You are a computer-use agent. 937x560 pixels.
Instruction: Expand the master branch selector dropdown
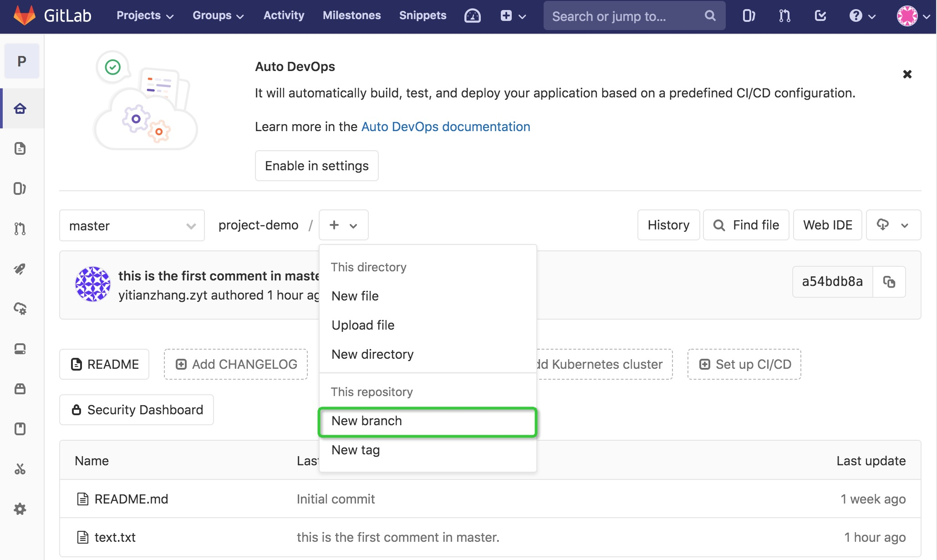[132, 225]
